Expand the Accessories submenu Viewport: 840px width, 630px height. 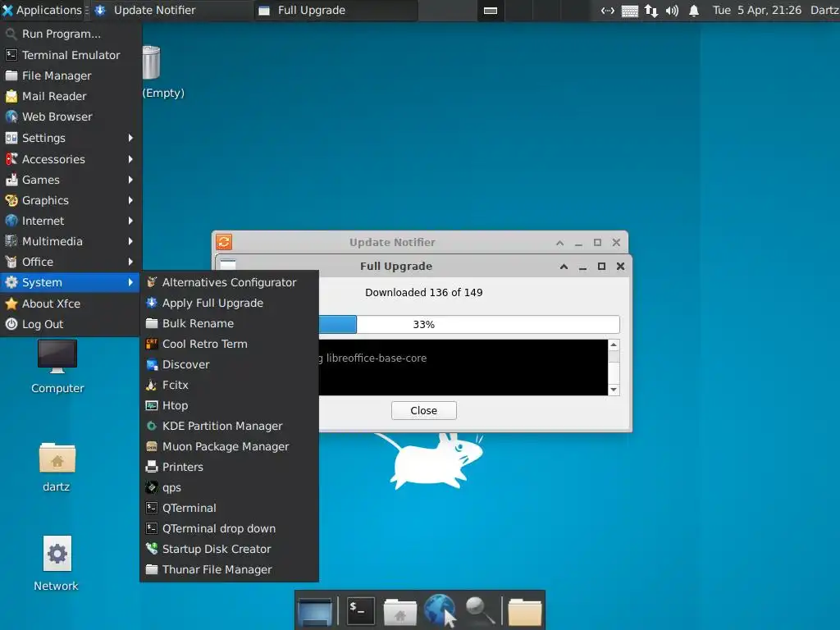click(x=70, y=159)
